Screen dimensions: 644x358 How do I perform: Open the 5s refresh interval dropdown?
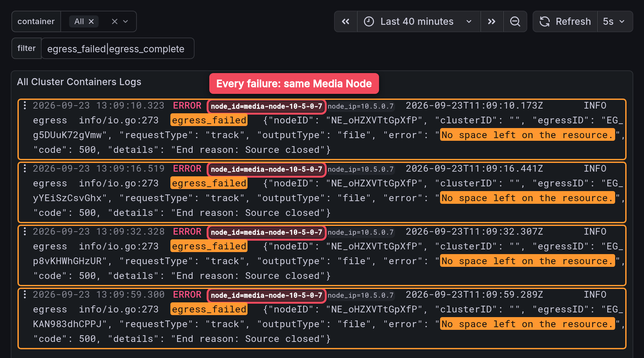[615, 21]
